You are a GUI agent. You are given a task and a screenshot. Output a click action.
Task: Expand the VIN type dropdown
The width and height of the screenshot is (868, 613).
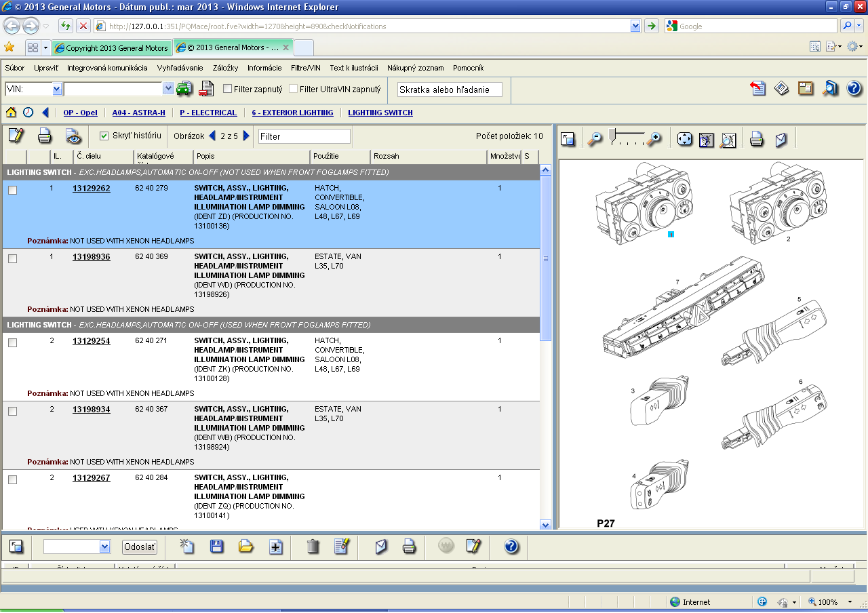(57, 89)
